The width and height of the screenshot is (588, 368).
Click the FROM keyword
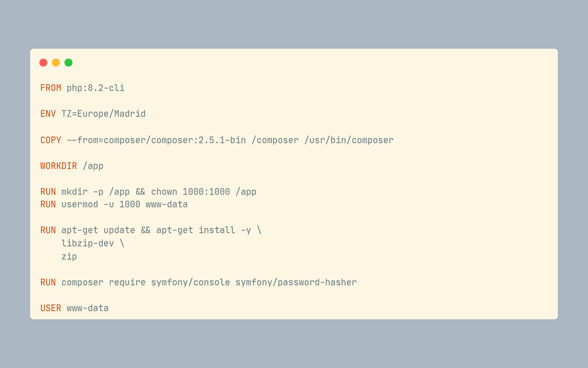click(51, 88)
